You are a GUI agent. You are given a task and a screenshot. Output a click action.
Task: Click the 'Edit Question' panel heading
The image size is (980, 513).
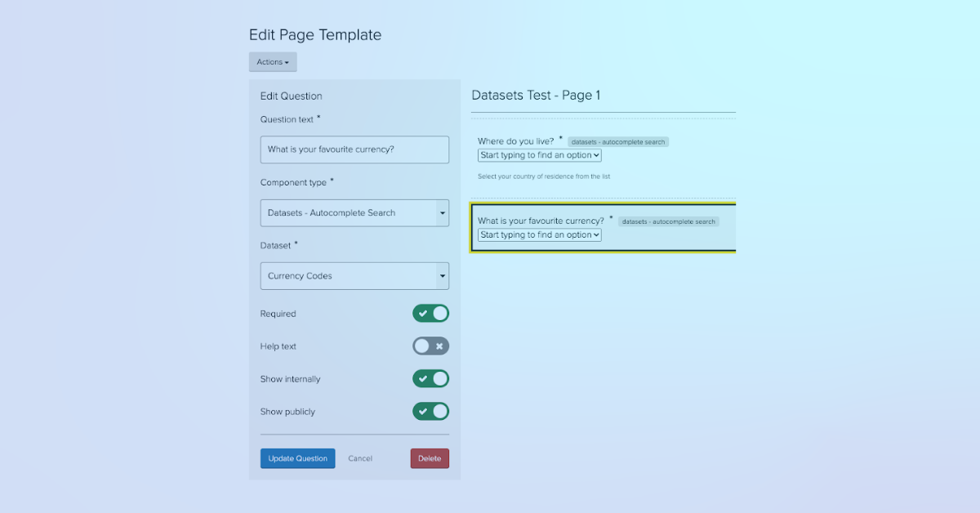[x=291, y=96]
